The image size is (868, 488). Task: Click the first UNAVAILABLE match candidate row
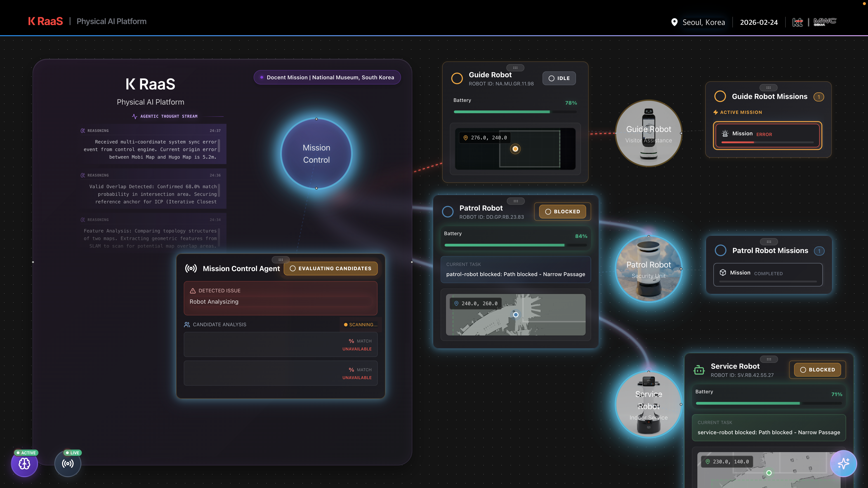(280, 345)
